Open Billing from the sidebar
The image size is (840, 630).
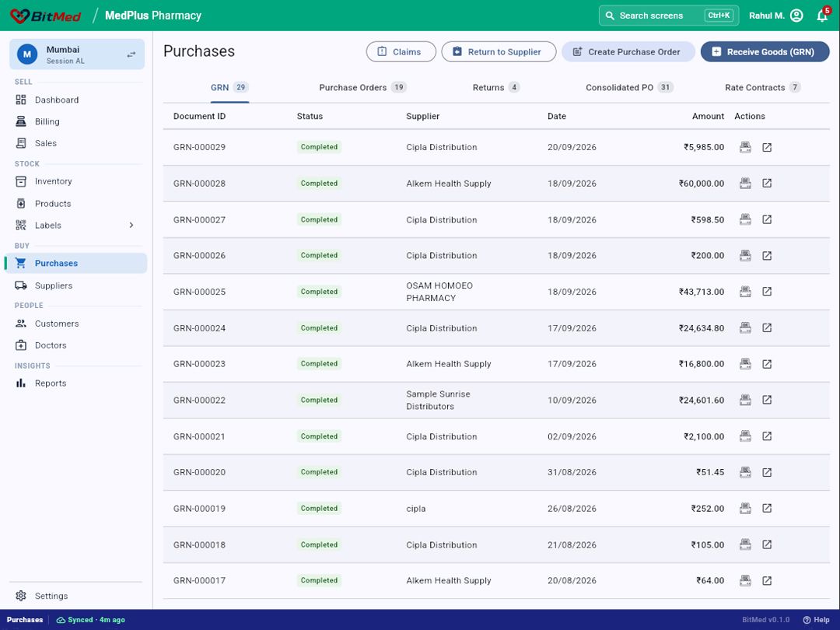(76, 121)
